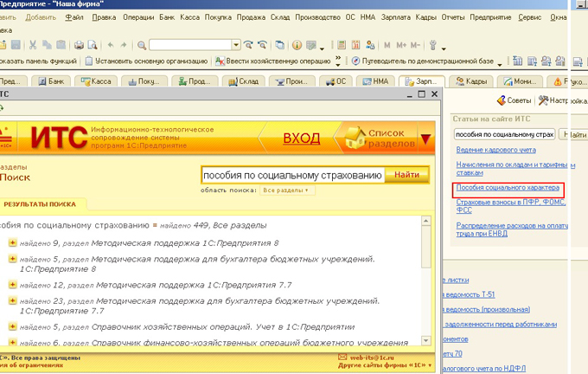Click the ИТС refresh green arrow icon
This screenshot has width=588, height=374.
click(2, 108)
